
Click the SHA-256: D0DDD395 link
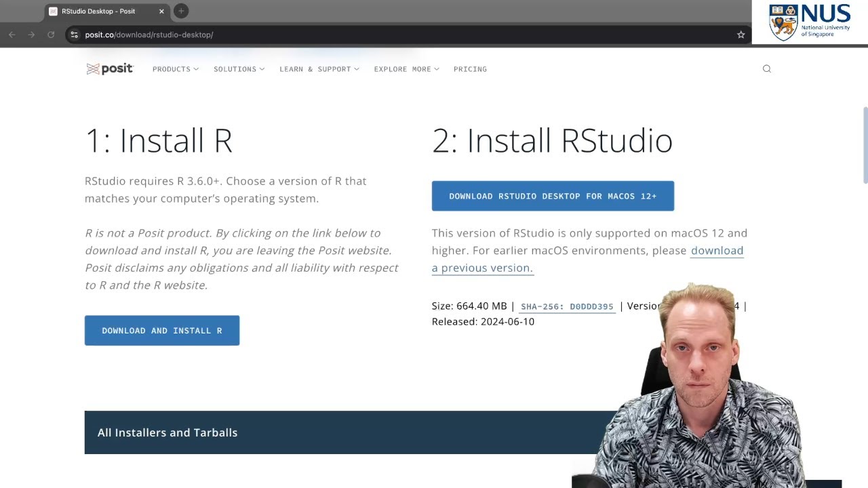tap(567, 306)
